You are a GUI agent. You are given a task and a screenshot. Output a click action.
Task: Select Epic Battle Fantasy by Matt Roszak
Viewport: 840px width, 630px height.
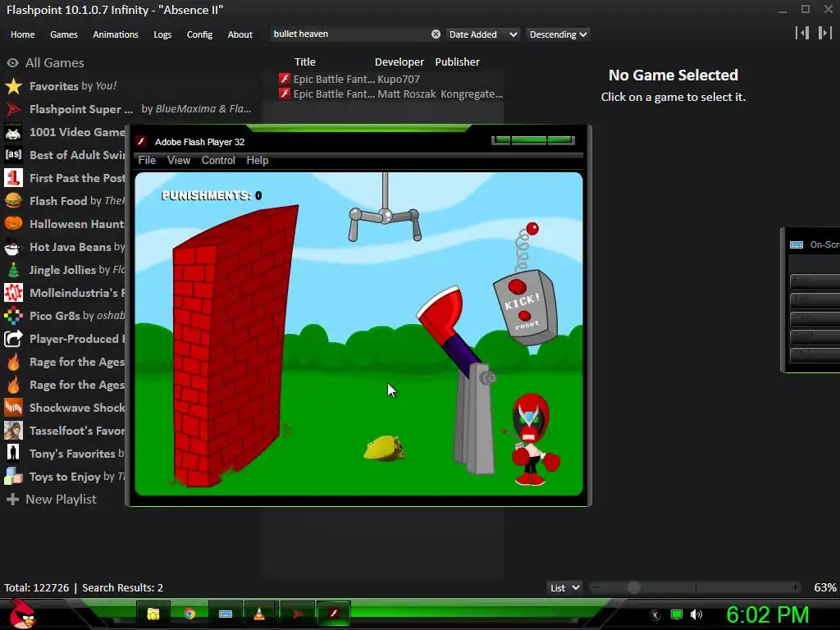tap(390, 94)
